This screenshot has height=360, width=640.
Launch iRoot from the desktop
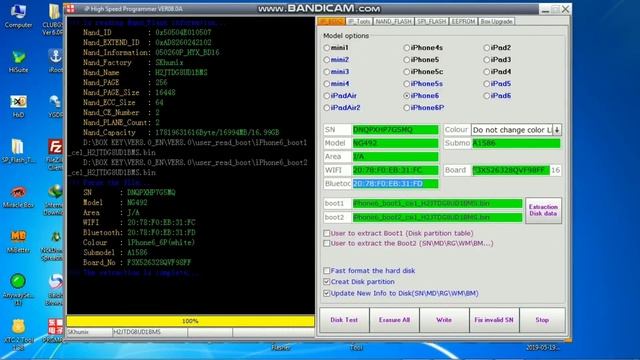point(55,61)
